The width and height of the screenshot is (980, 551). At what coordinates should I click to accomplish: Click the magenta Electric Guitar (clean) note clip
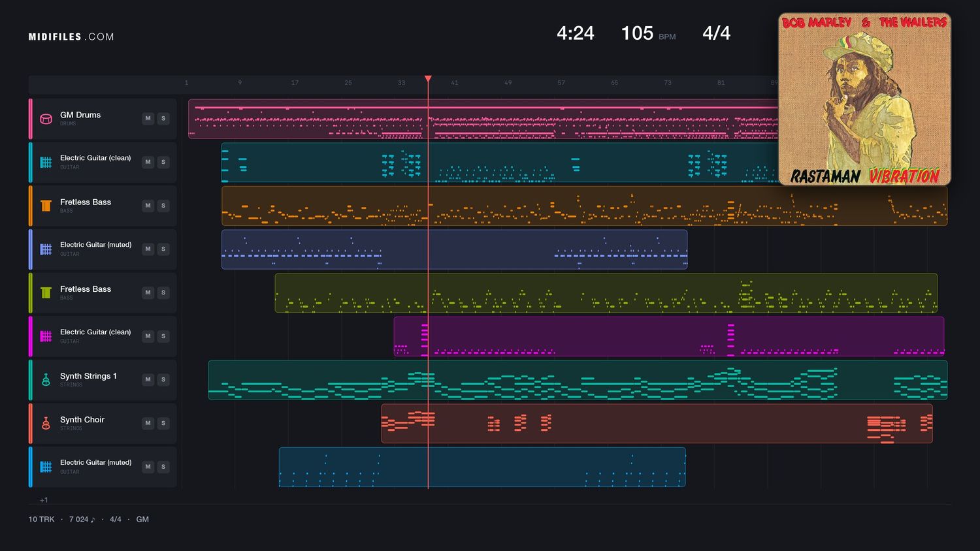tap(669, 336)
